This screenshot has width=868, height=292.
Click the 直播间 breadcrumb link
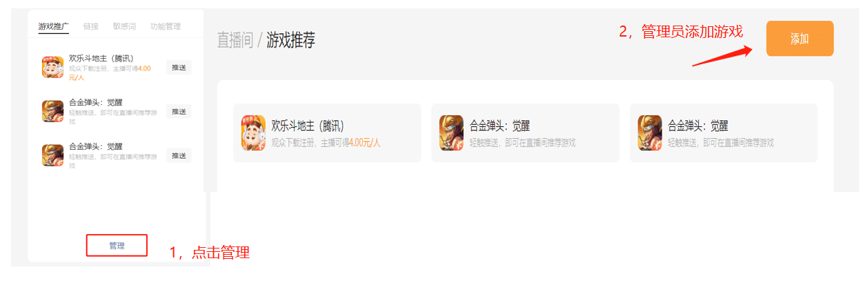[x=235, y=39]
